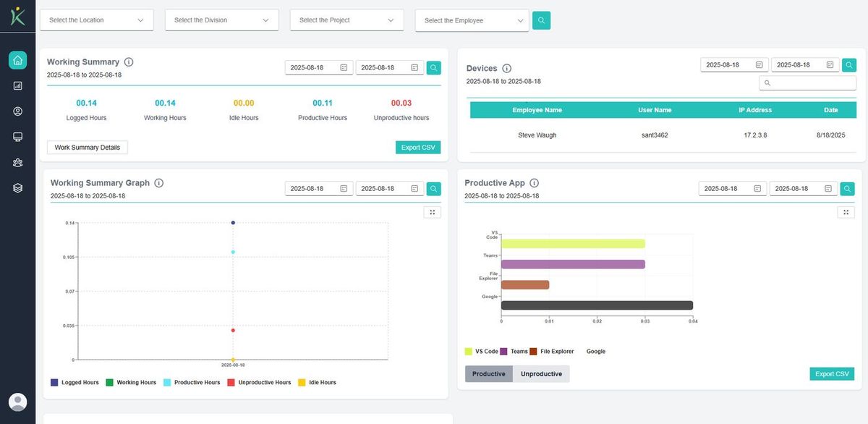
Task: Open the monitor devices sidebar icon
Action: pyautogui.click(x=17, y=137)
